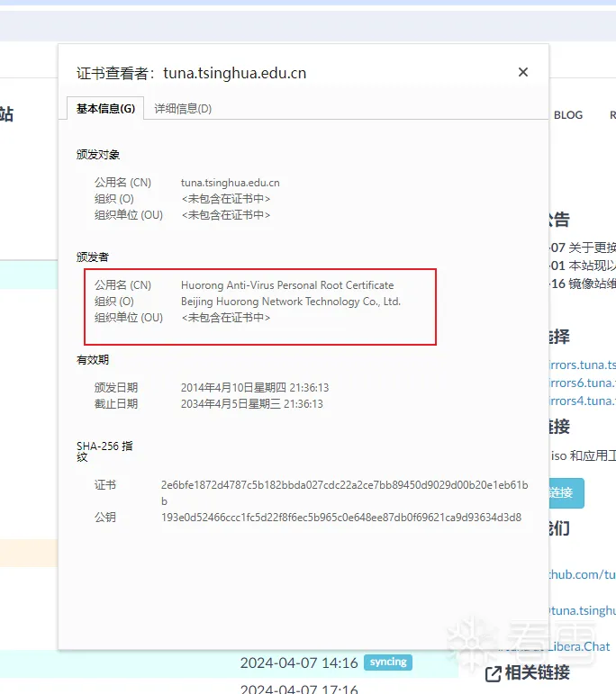
Task: Select the 基本信息(G) tab
Action: (105, 108)
